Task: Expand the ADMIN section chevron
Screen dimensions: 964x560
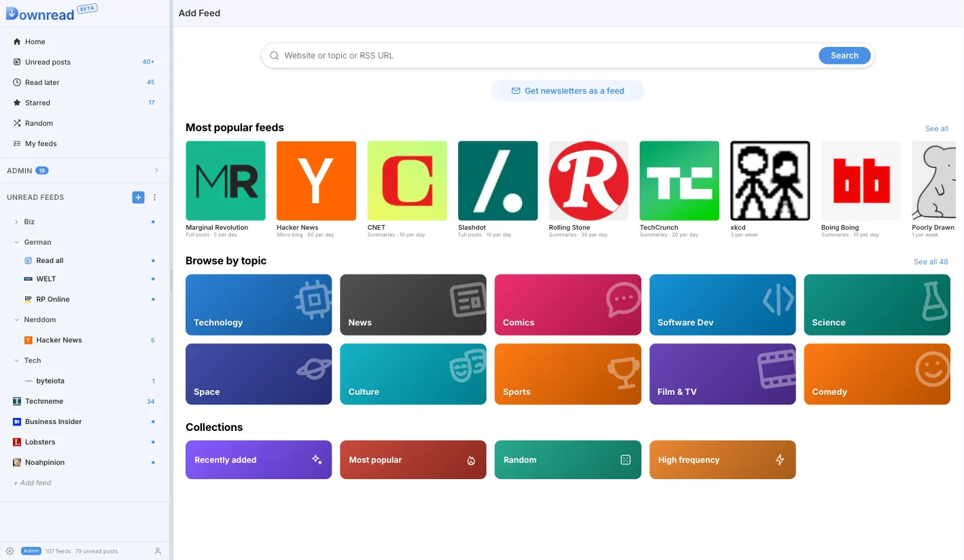Action: point(156,171)
